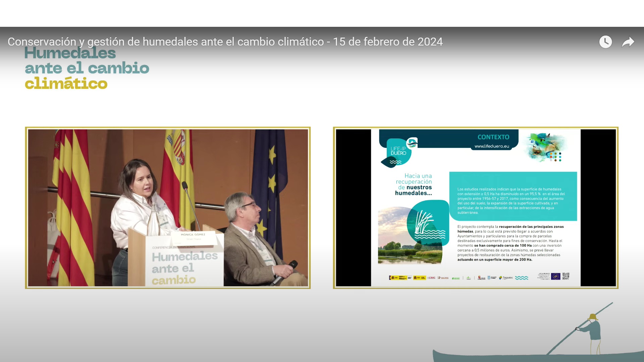644x362 pixels.
Task: Click the European Union flag logo in slide footer
Action: [556, 276]
